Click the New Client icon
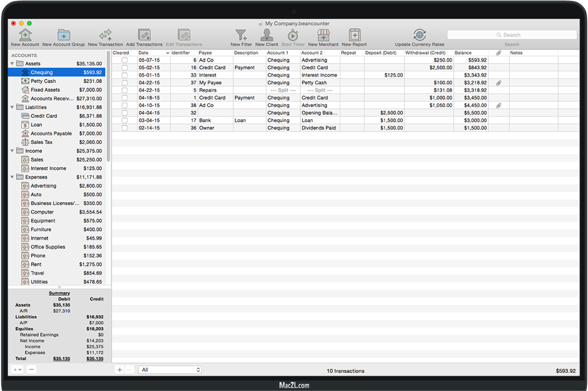The image size is (588, 391). 266,35
